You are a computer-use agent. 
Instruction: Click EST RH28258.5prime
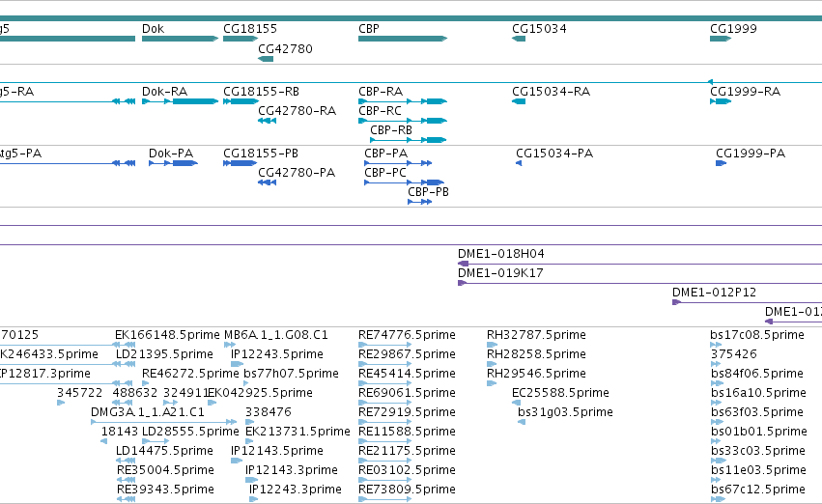[x=536, y=354]
